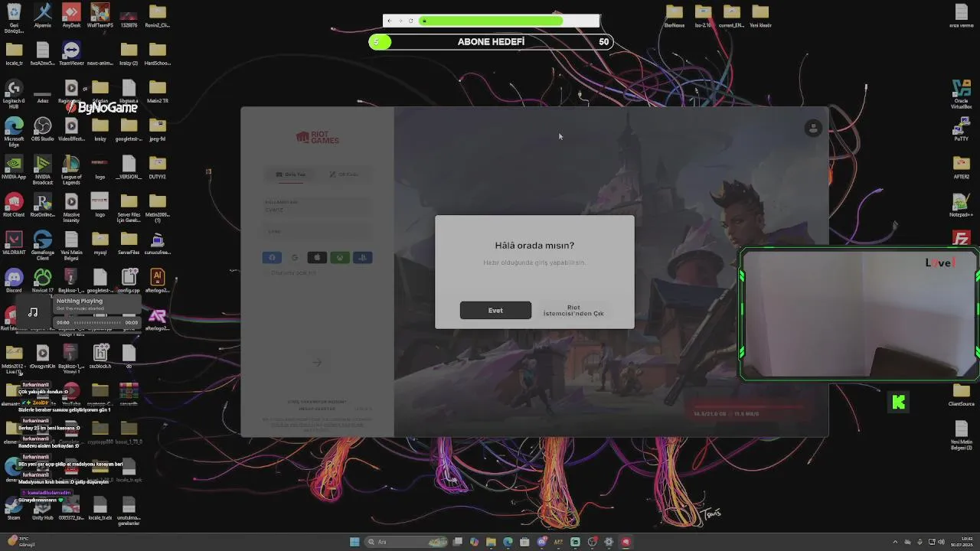Select the Steam desktop shortcut
Viewport: 980px width, 551px height.
pyautogui.click(x=14, y=508)
